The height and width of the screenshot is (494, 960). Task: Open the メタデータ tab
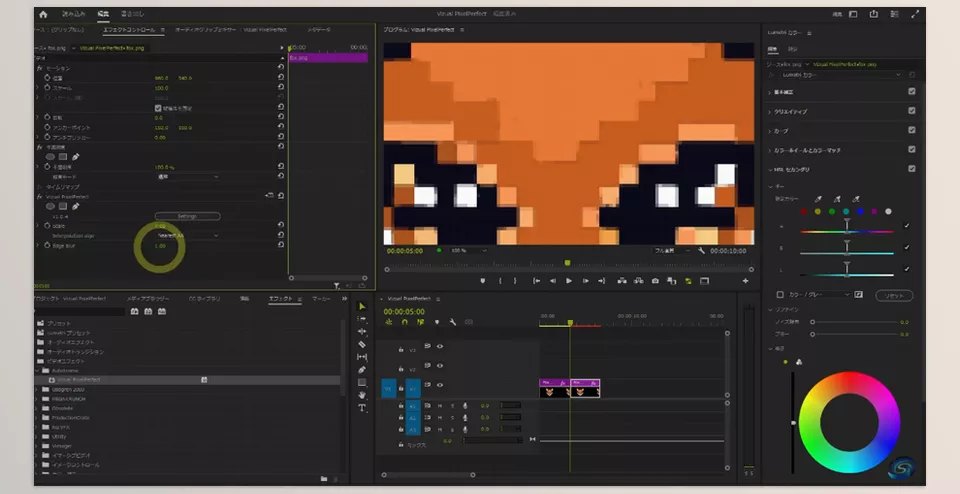[x=318, y=29]
